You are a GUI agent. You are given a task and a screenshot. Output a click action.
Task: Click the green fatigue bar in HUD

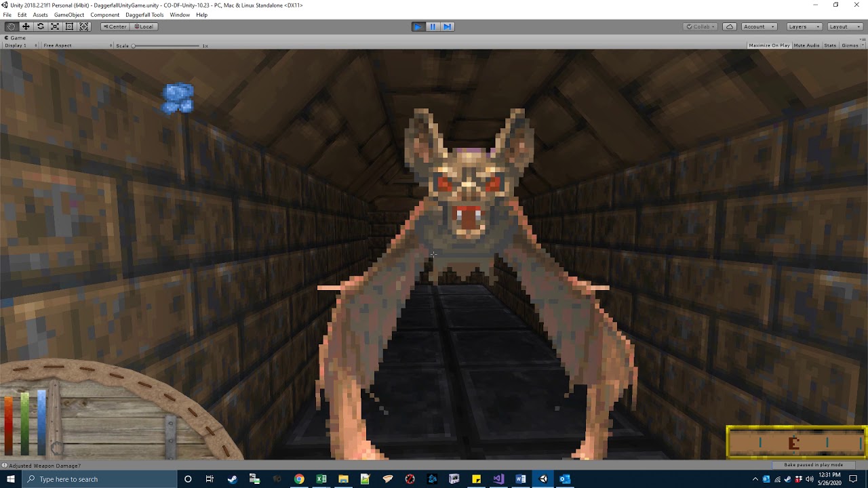25,422
